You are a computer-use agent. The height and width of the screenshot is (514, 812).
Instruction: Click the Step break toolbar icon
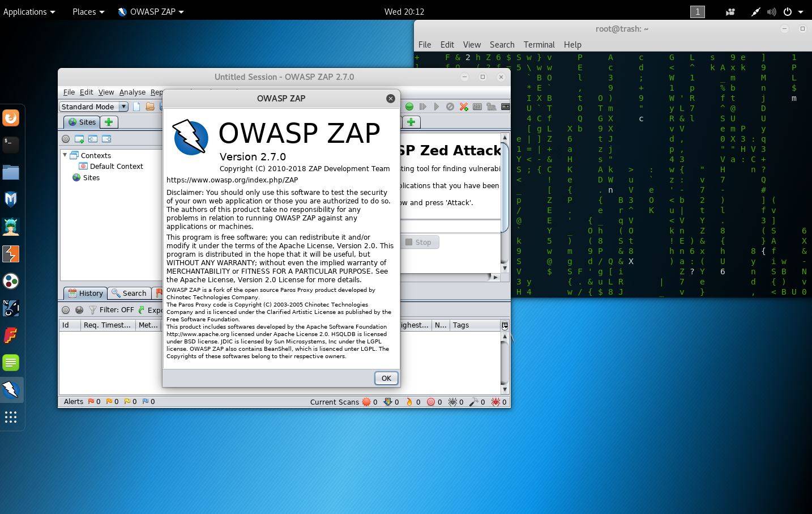pyautogui.click(x=422, y=107)
